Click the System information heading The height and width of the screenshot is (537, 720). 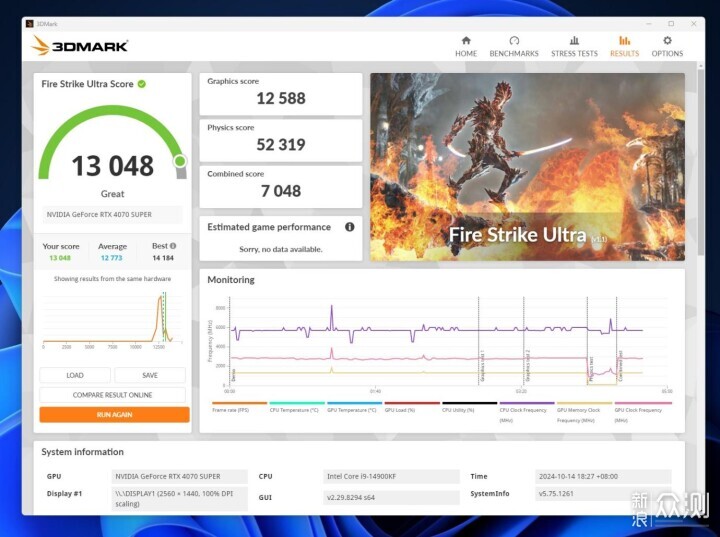(x=83, y=452)
